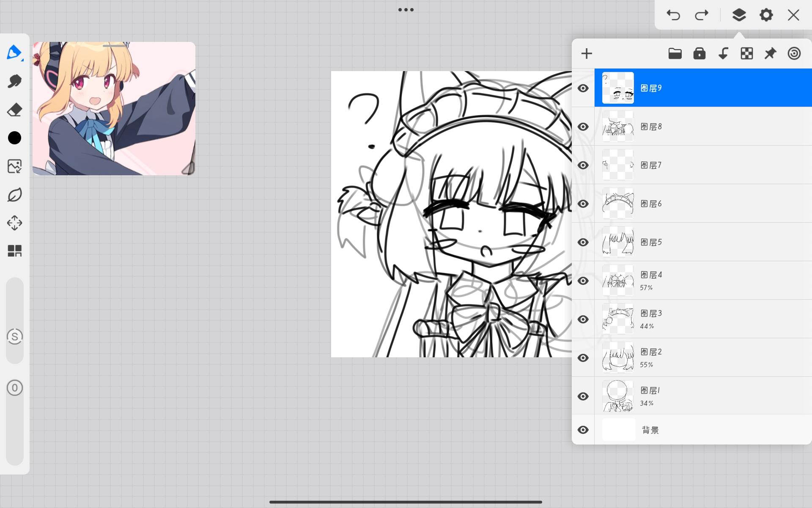Open the settings gear menu
This screenshot has height=508, width=812.
[766, 15]
